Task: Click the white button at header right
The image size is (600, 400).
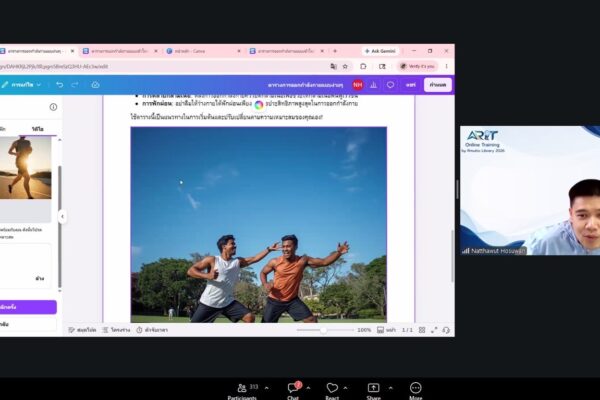Action: pos(438,85)
